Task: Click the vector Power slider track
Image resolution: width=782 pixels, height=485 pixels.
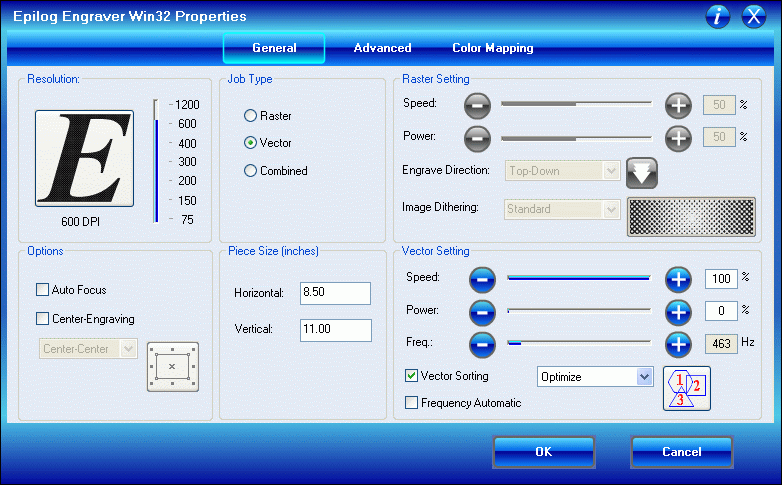Action: 579,311
